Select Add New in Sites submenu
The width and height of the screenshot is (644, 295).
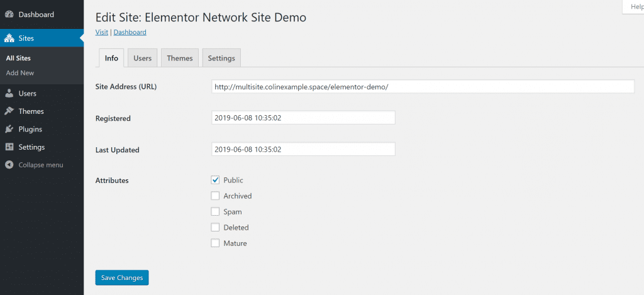19,73
